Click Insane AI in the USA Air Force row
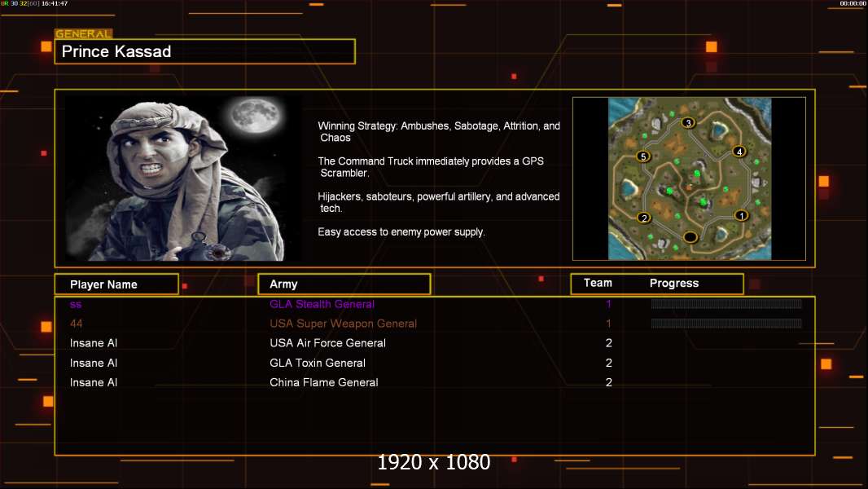The image size is (868, 489). tap(94, 343)
